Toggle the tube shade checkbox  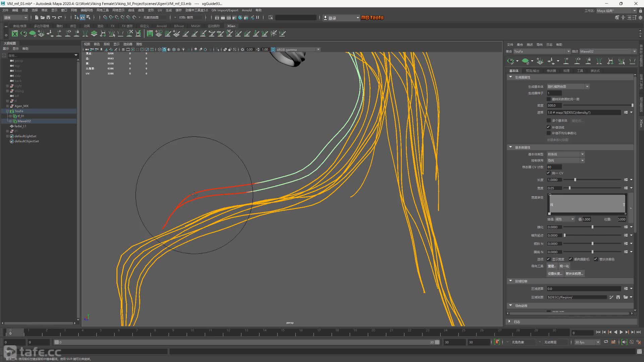(596, 259)
